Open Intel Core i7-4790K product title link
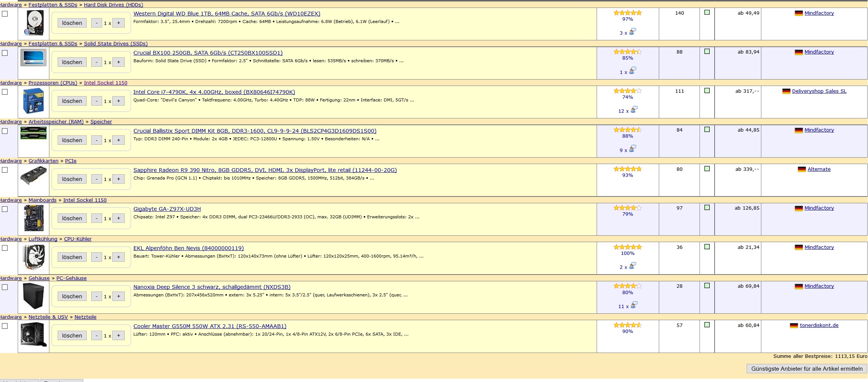The height and width of the screenshot is (382, 868). coord(214,92)
